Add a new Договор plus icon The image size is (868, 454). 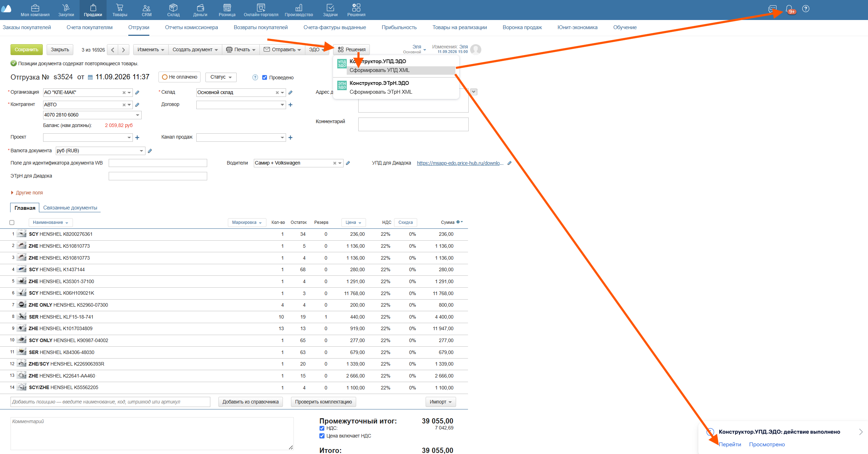[x=290, y=105]
